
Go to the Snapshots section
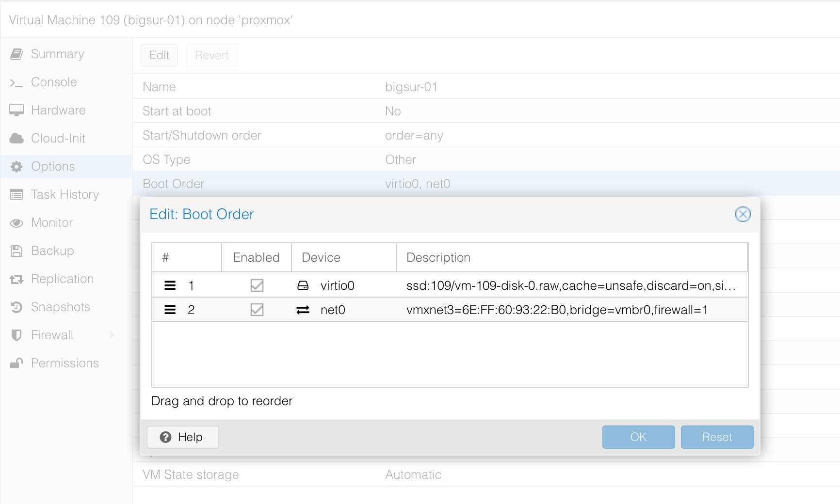pos(61,307)
